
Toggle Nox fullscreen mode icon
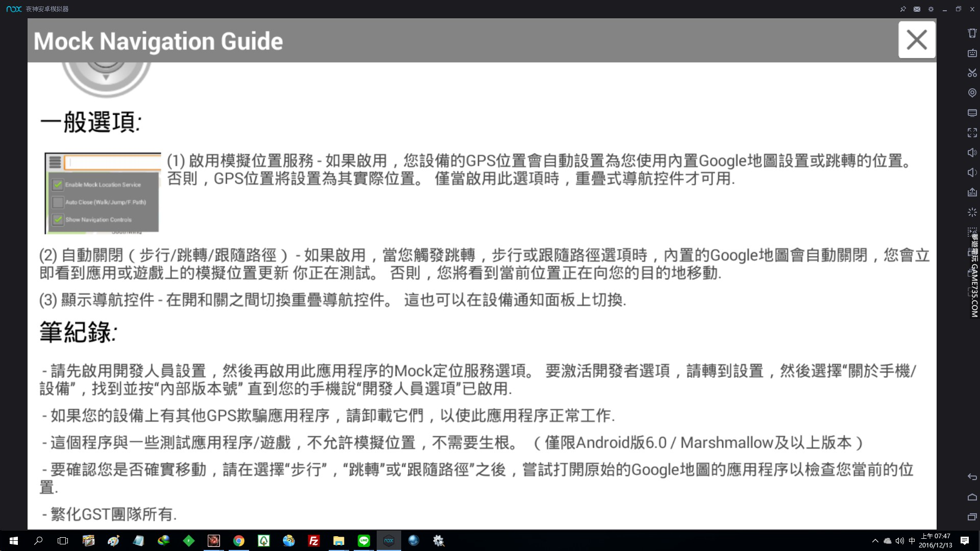coord(972,133)
